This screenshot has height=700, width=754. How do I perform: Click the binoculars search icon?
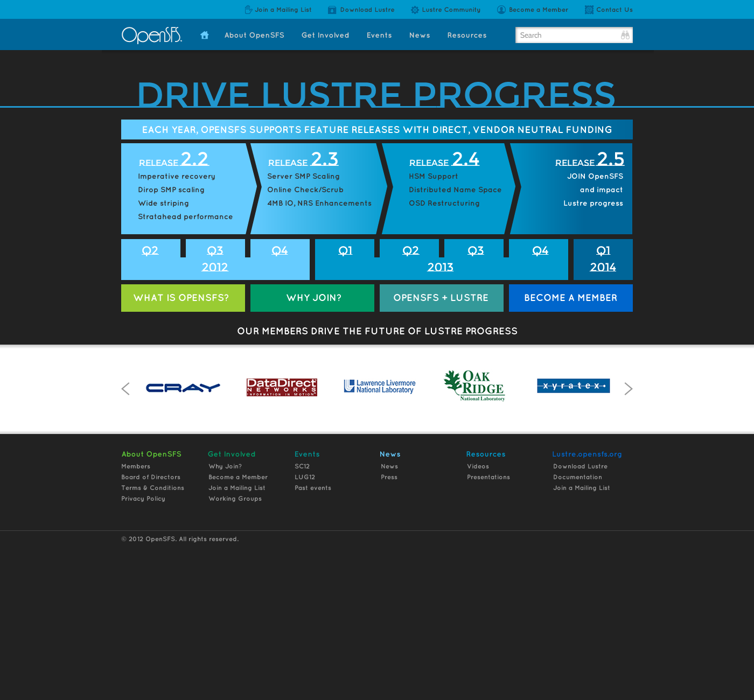[625, 35]
